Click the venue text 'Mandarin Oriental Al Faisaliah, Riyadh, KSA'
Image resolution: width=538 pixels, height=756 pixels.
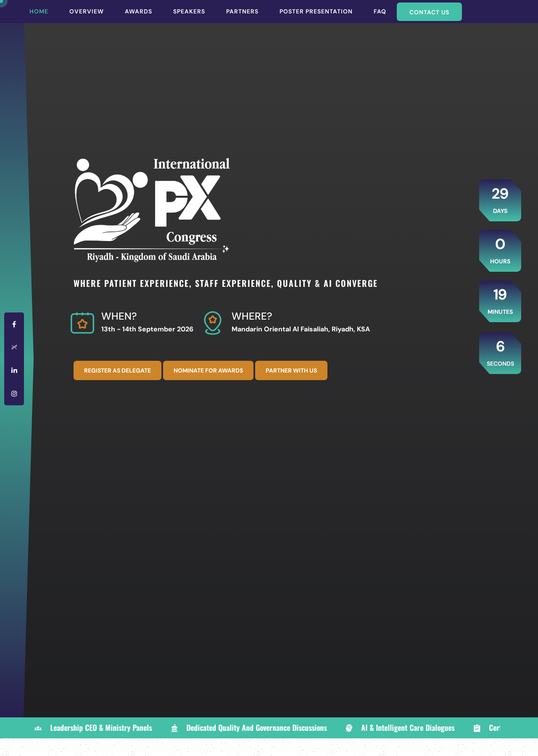[x=301, y=329]
